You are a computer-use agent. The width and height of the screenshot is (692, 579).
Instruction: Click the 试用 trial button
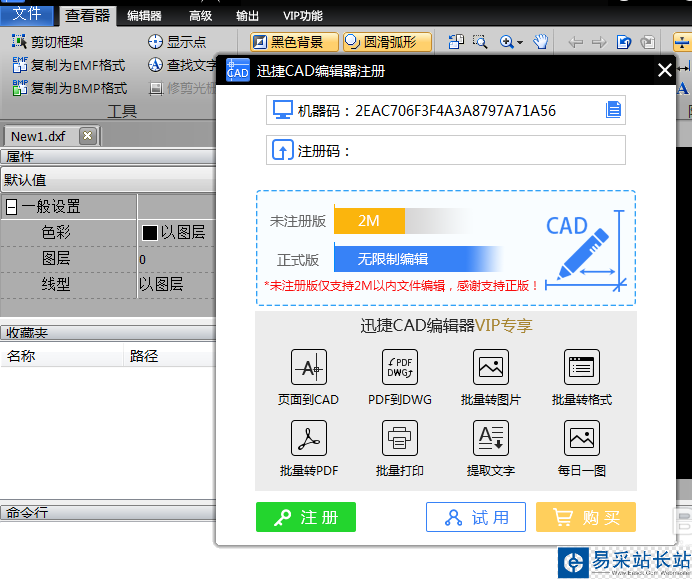point(476,517)
